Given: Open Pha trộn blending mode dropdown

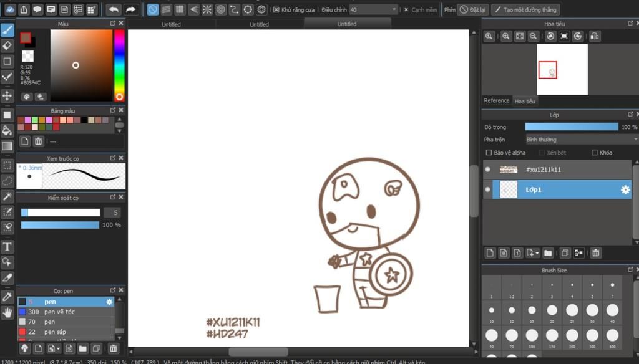Looking at the screenshot, I should coord(582,140).
